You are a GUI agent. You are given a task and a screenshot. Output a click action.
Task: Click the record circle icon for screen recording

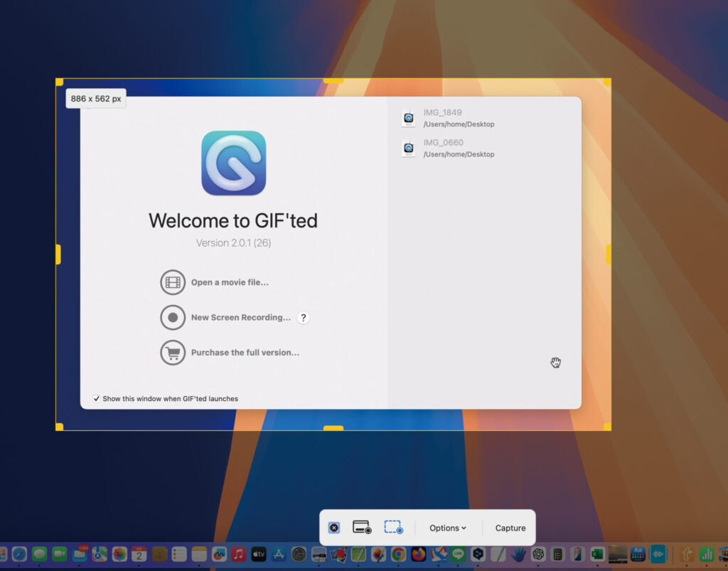[x=173, y=318]
